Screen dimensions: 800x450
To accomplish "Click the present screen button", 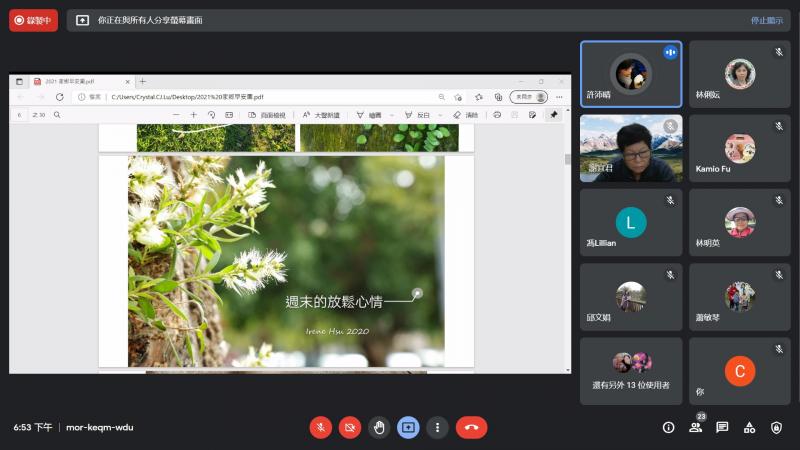I will tap(408, 427).
